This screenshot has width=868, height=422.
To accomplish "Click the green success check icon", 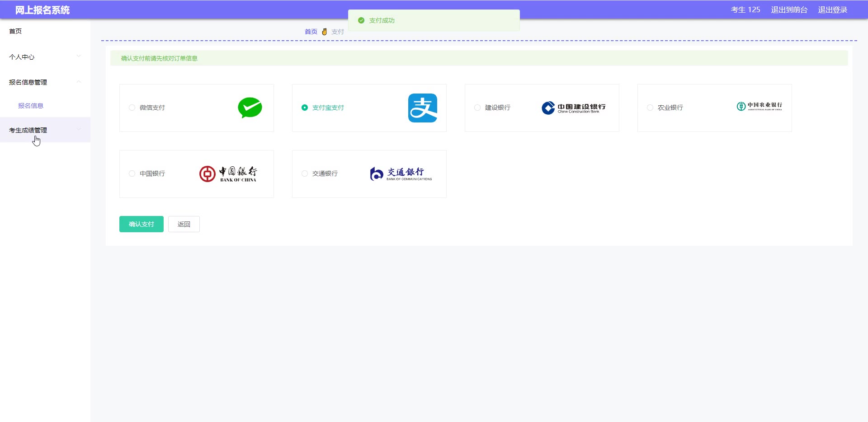I will click(361, 20).
